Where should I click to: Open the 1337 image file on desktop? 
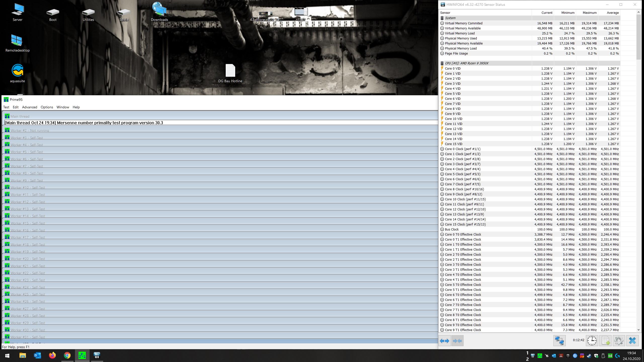(x=301, y=14)
